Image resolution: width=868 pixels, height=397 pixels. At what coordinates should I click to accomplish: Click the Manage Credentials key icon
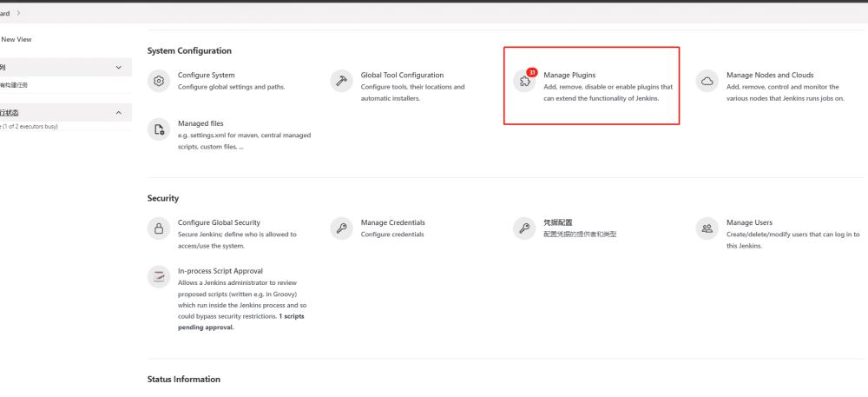tap(341, 228)
